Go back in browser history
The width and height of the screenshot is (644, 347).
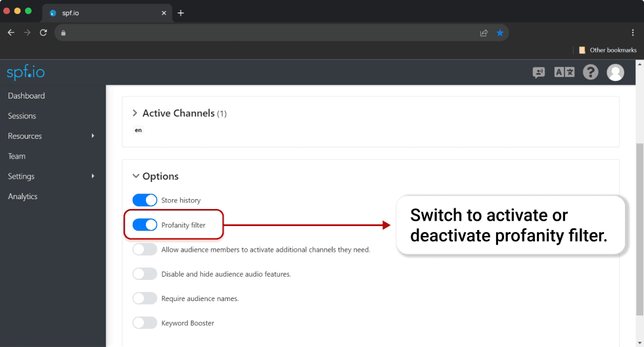tap(11, 32)
